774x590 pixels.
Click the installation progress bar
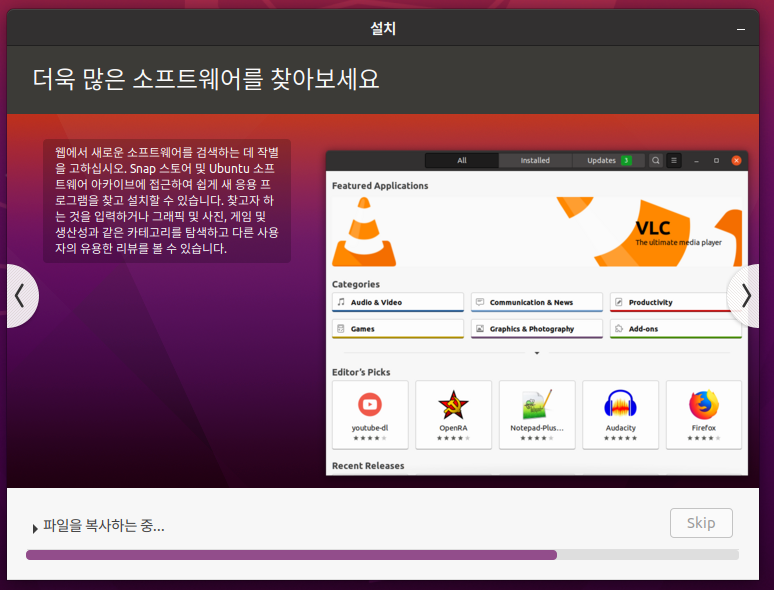pyautogui.click(x=383, y=555)
